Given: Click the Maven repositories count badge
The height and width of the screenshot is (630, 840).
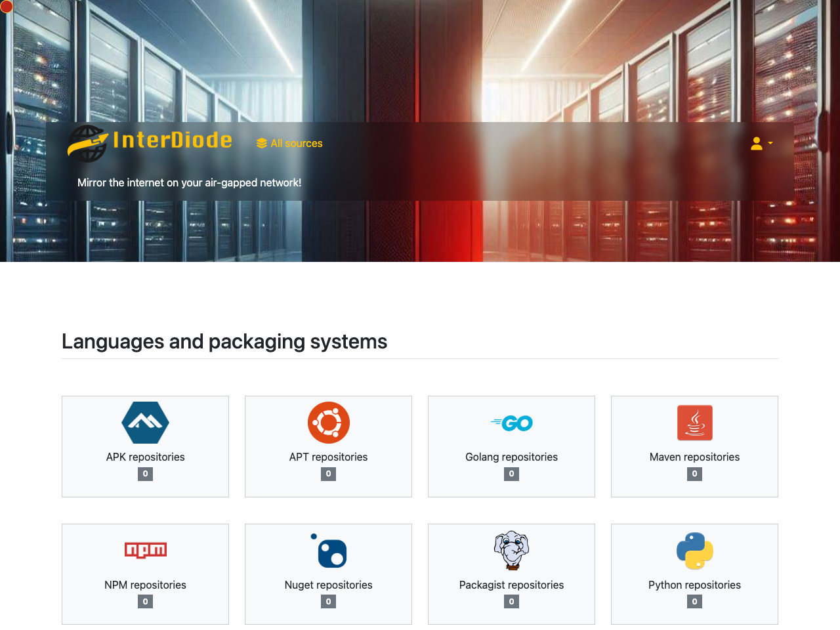Looking at the screenshot, I should coord(694,474).
